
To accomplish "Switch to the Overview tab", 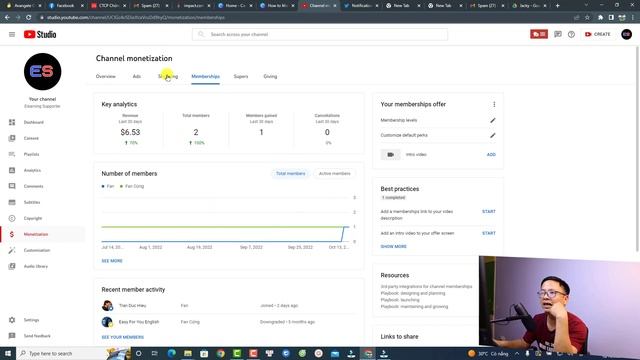I will coord(106,76).
